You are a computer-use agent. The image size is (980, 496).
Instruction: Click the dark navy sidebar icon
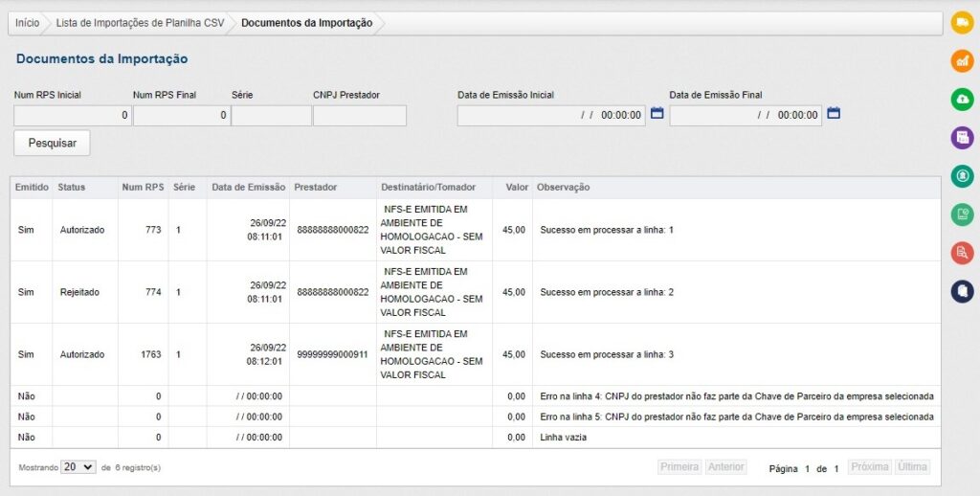click(962, 291)
